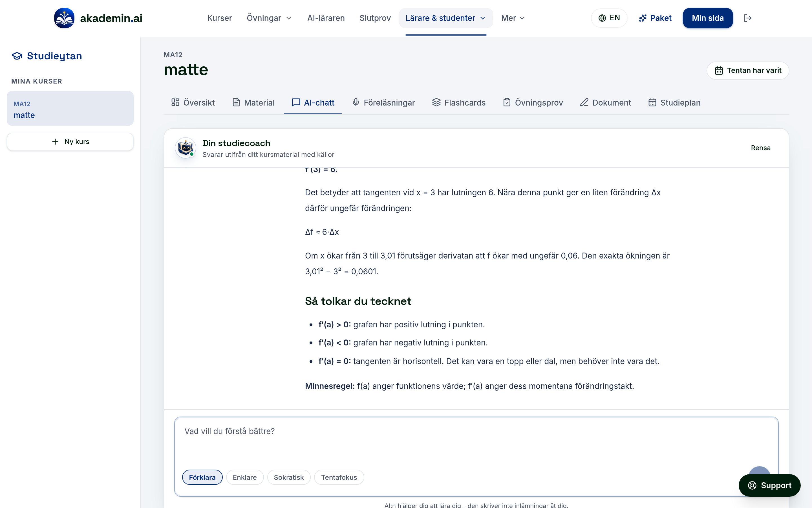Click the Studieytan graduation cap icon
This screenshot has height=508, width=812.
pos(17,56)
